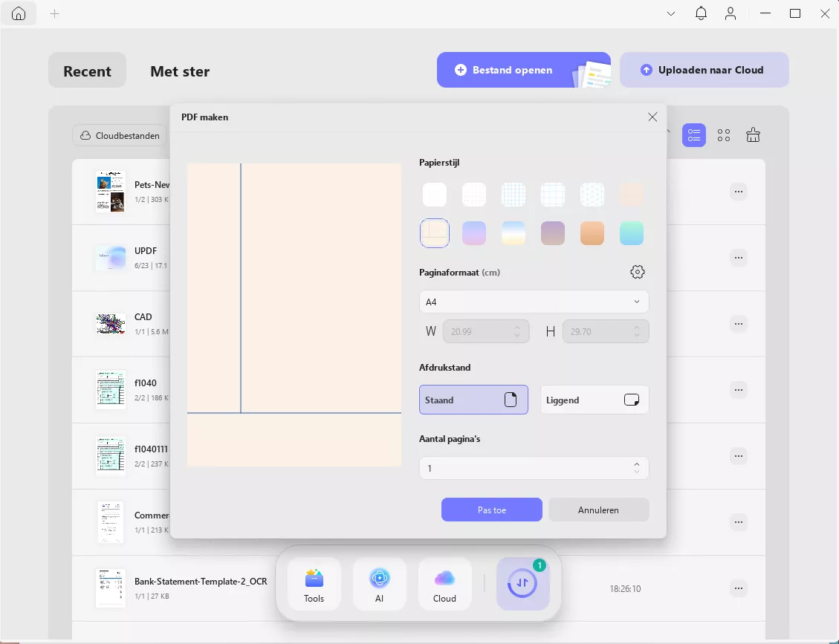Screen dimensions: 839x644
Task: Select the Cornell notes paper style
Action: tap(435, 233)
